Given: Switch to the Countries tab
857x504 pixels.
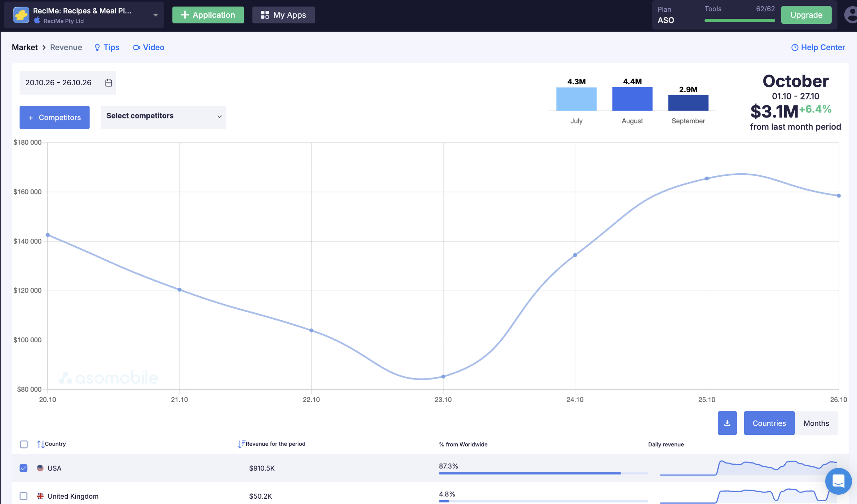Looking at the screenshot, I should click(x=769, y=423).
